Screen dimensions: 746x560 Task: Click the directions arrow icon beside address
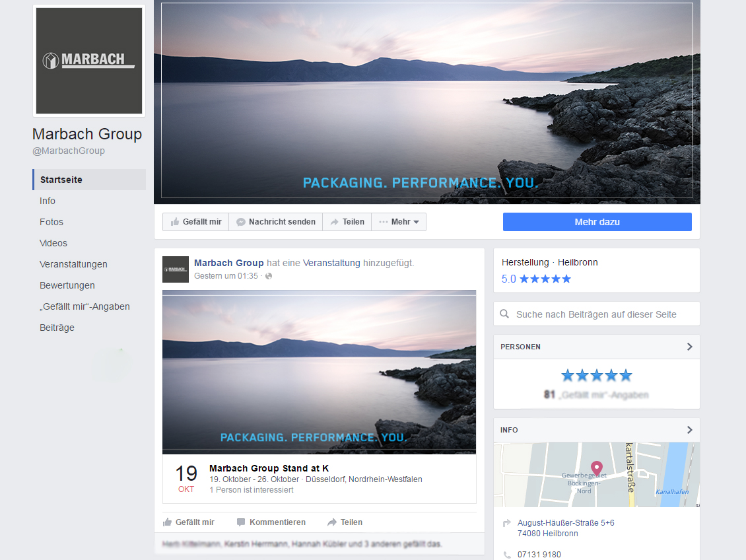tap(507, 523)
